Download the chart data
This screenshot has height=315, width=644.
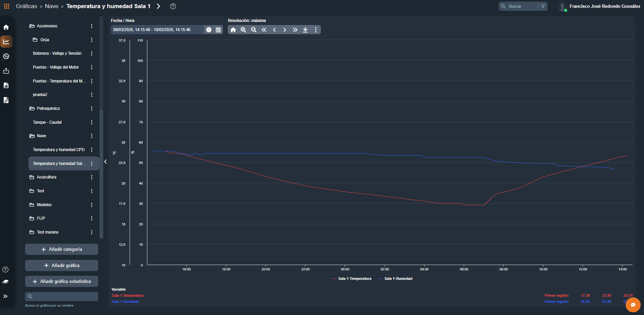point(305,30)
